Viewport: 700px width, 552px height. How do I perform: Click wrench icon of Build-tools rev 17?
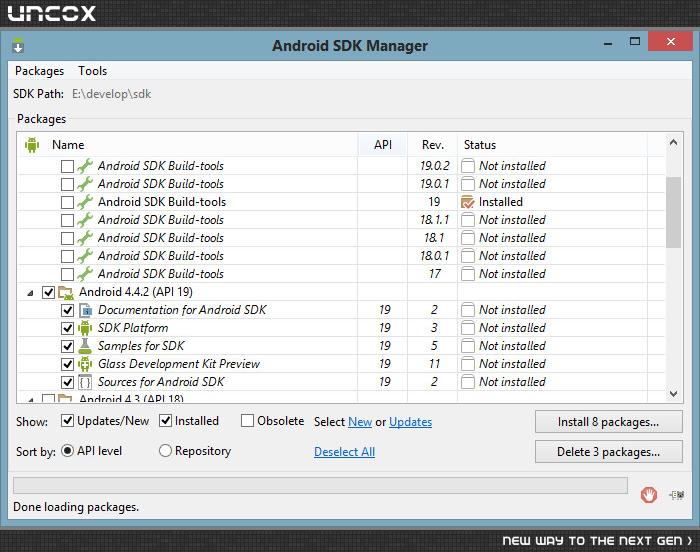tap(85, 274)
